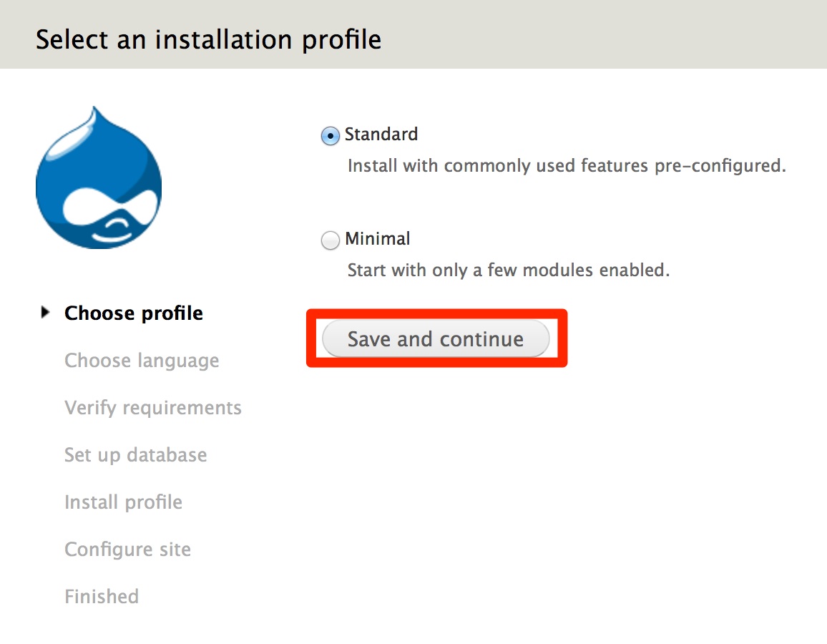Viewport: 827px width, 644px height.
Task: Click the black arrow beside Choose profile
Action: pos(44,311)
